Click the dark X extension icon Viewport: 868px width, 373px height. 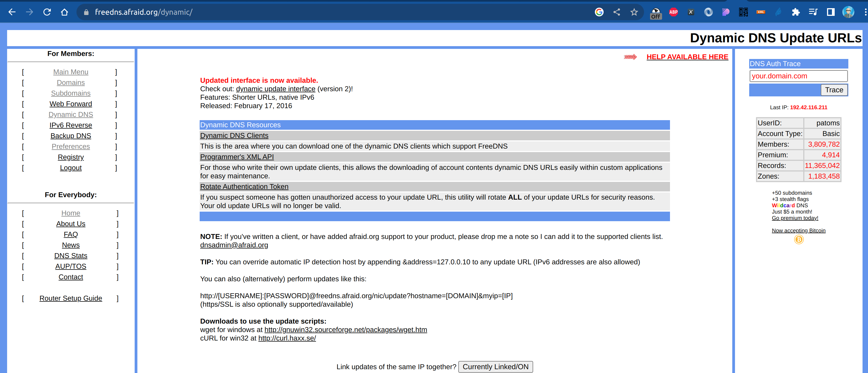click(x=691, y=12)
